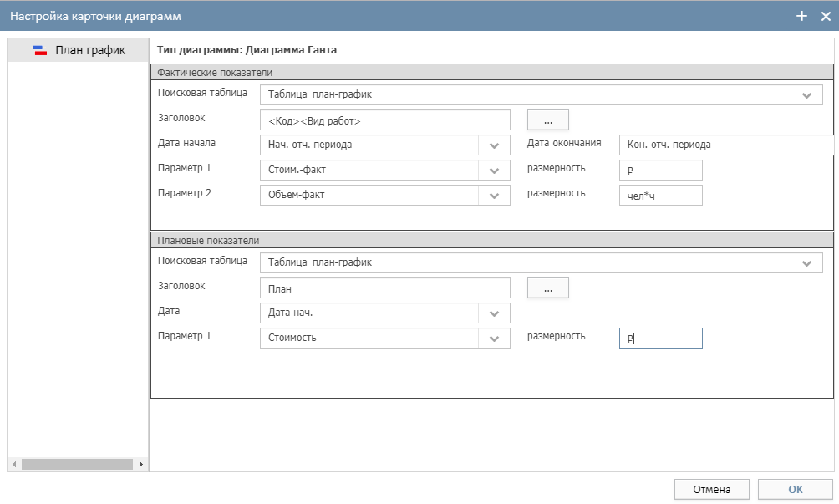
Task: Open the Стоим.-факт Параметр 1 dropdown
Action: (494, 171)
